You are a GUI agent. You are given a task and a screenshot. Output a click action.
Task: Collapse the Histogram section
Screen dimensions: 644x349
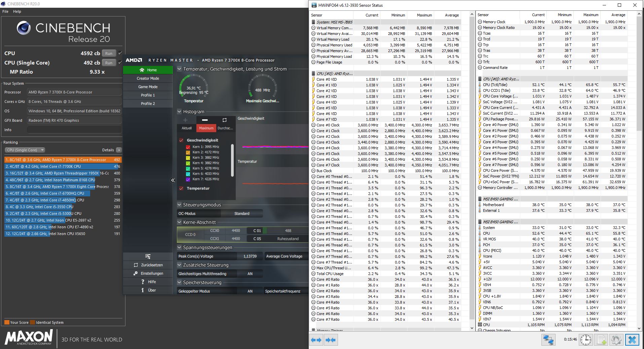179,112
